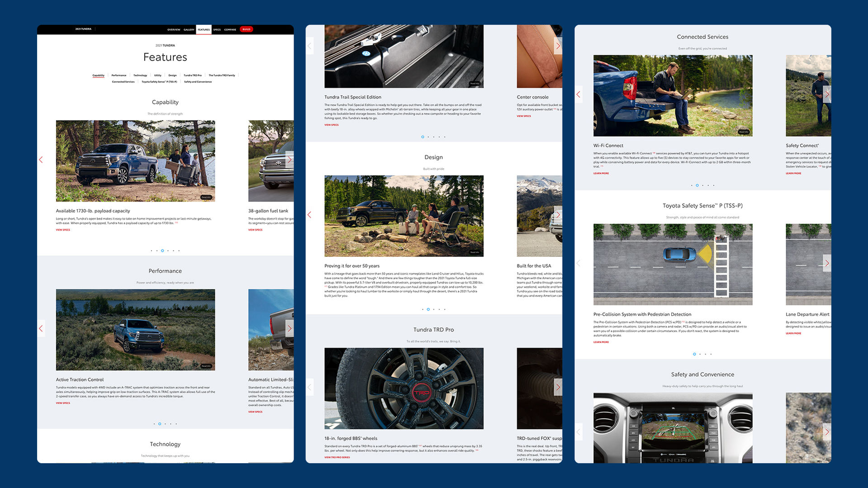Click Learn More under Wi-Fi Connect

pyautogui.click(x=601, y=173)
